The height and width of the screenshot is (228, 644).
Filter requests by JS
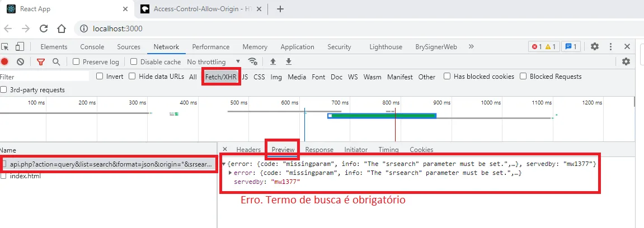pos(245,77)
